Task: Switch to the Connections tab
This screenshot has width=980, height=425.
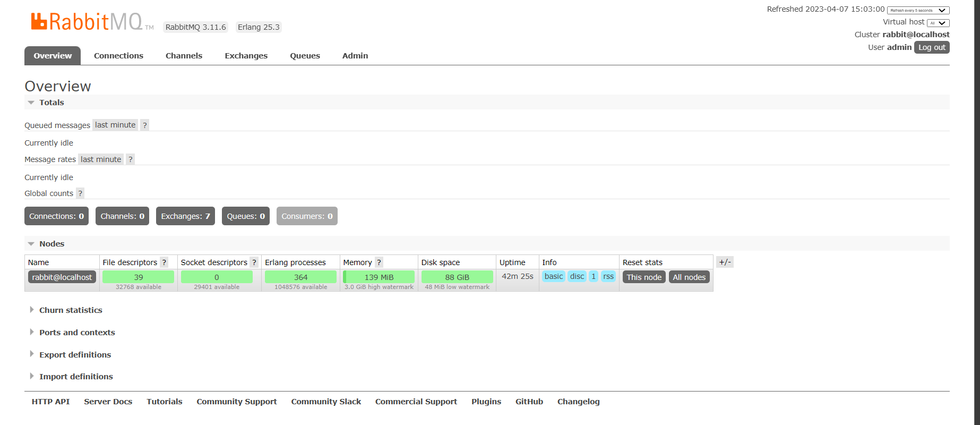Action: (118, 56)
